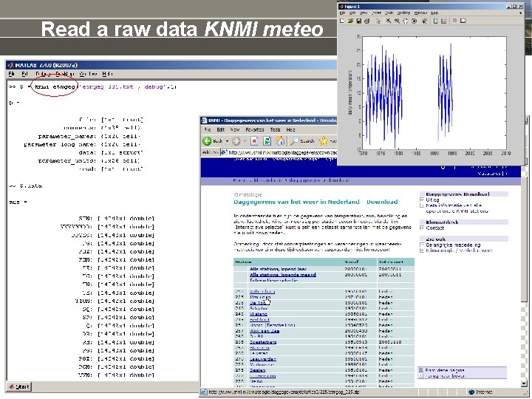Select Zoom In tool in Figure 1 toolbar
The height and width of the screenshot is (399, 532).
click(389, 21)
